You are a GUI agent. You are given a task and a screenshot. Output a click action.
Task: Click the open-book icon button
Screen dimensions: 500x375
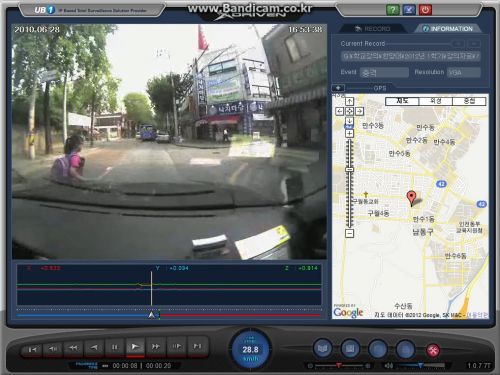tap(322, 349)
